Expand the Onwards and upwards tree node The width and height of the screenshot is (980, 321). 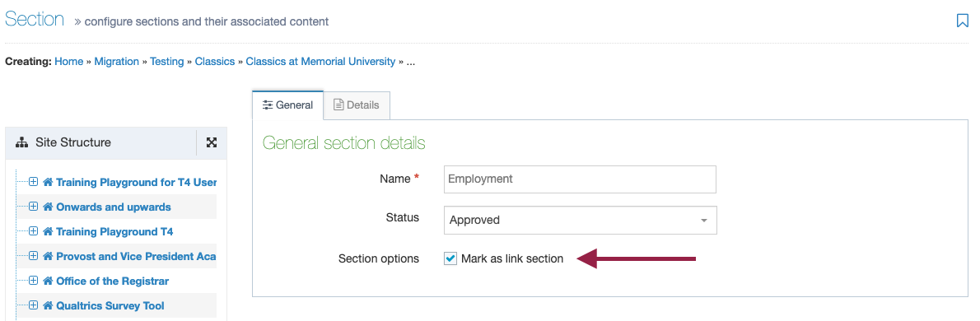click(33, 207)
